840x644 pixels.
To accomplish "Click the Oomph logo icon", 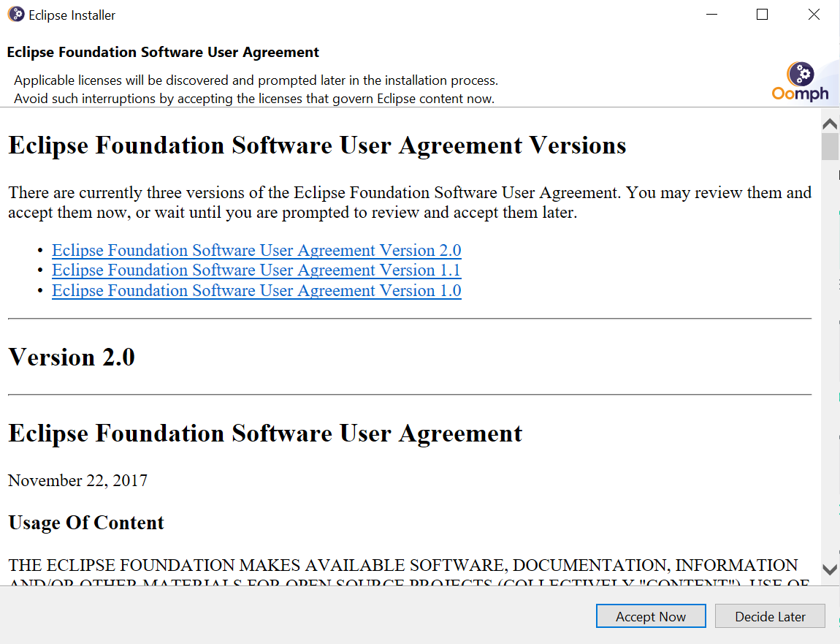I will pos(800,82).
